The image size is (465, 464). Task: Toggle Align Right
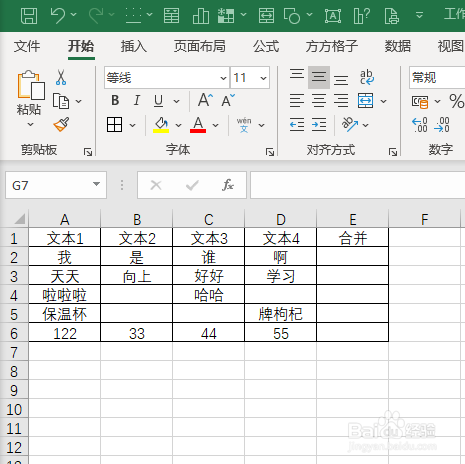point(341,101)
